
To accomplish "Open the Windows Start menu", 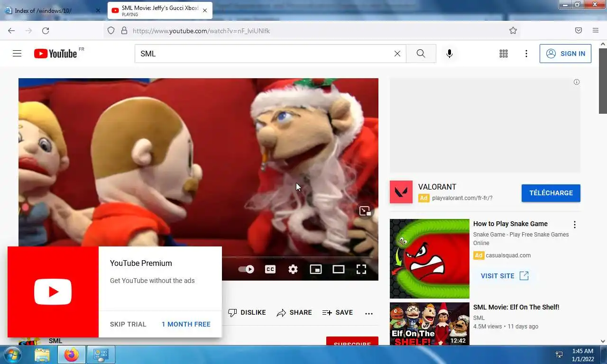I will click(x=12, y=355).
